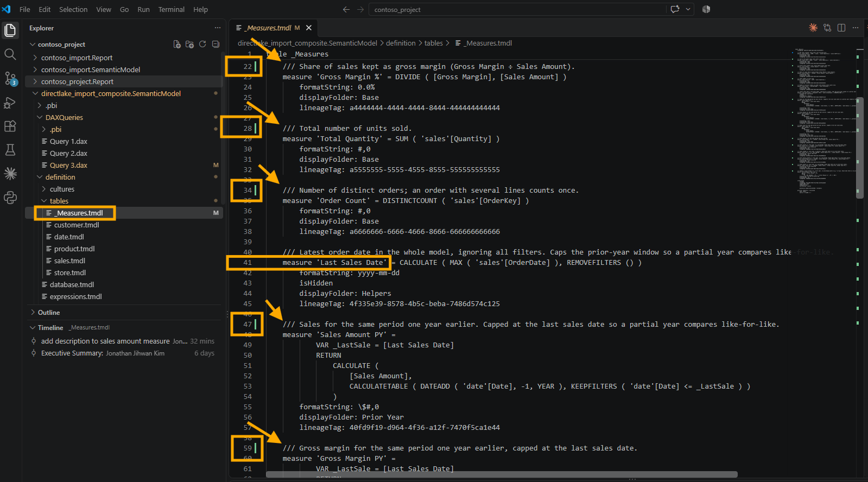Viewport: 868px width, 482px height.
Task: Open the Extensions view
Action: [10, 126]
